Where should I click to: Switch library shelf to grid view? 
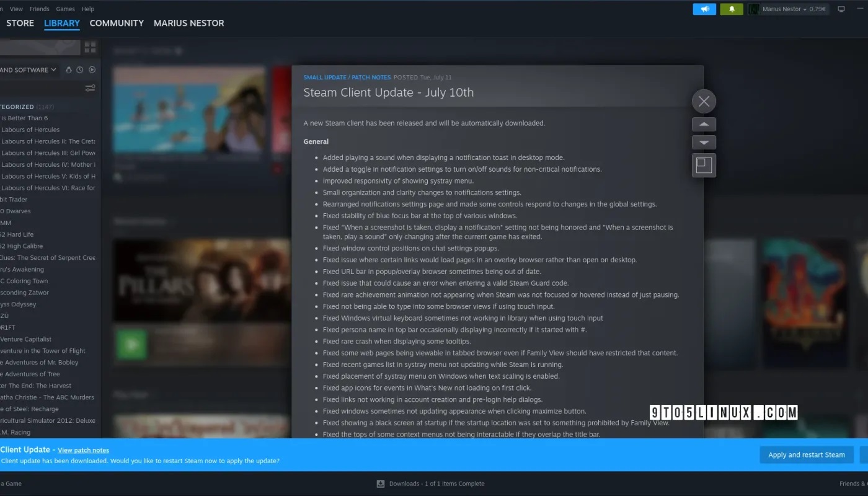coord(91,46)
